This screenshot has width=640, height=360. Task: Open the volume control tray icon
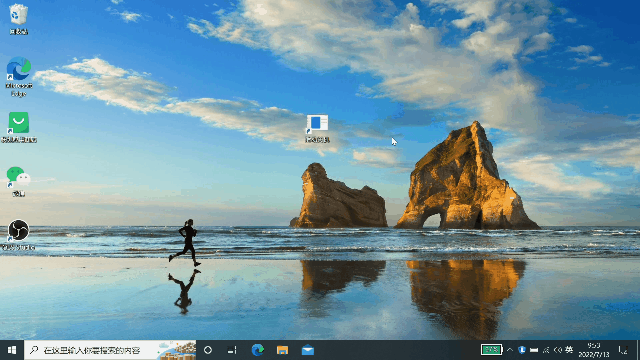pyautogui.click(x=558, y=350)
